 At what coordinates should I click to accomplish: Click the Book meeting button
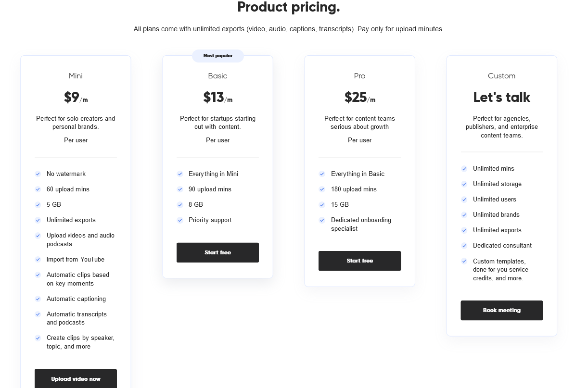[x=501, y=310]
